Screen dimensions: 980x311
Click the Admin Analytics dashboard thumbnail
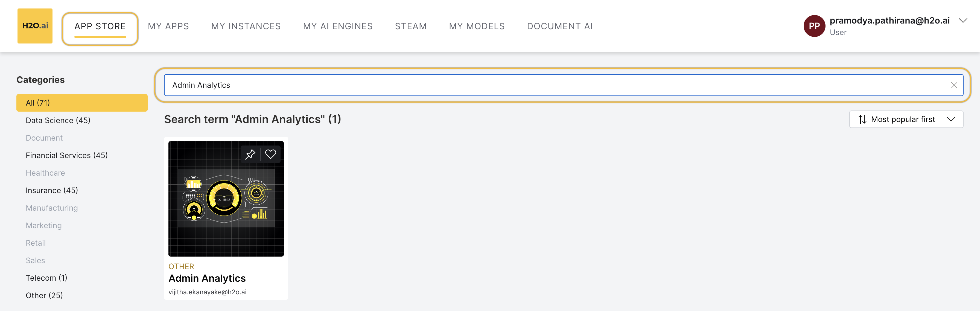click(x=226, y=198)
